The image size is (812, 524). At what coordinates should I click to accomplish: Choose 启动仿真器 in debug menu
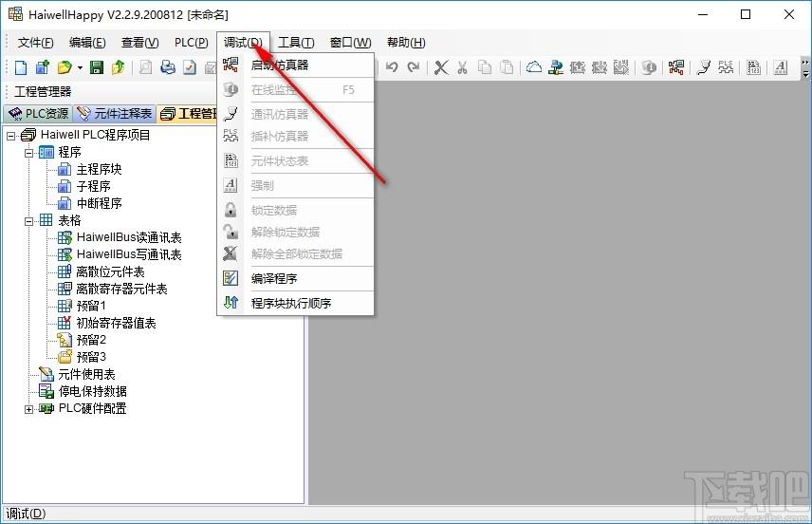295,65
